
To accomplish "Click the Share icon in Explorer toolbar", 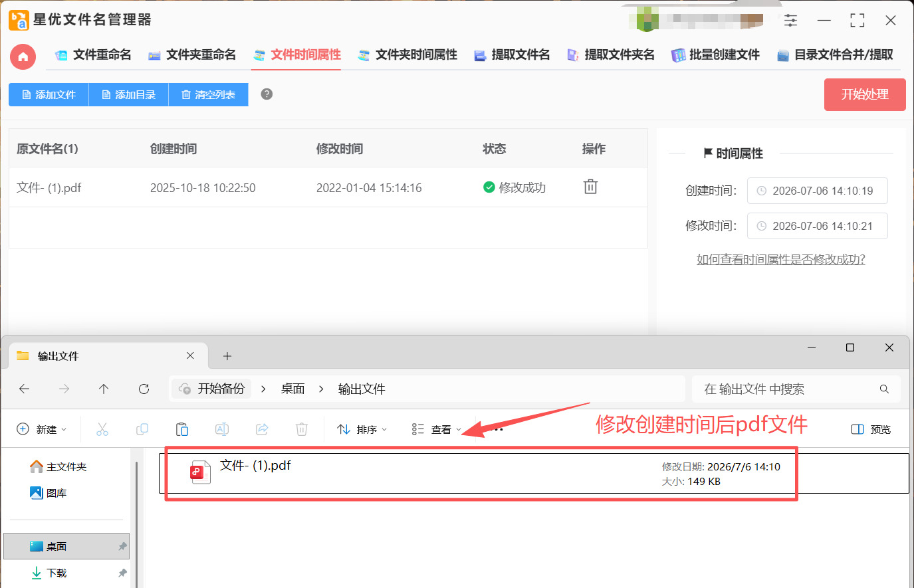I will (262, 429).
